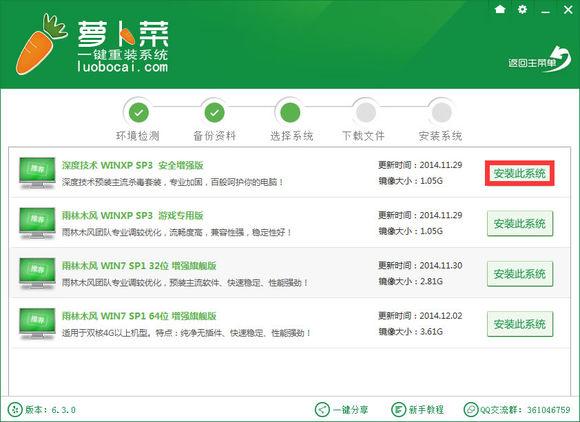Click title 雨林木风 WINXP SP3 游戏专用版
580x422 pixels.
pyautogui.click(x=133, y=216)
